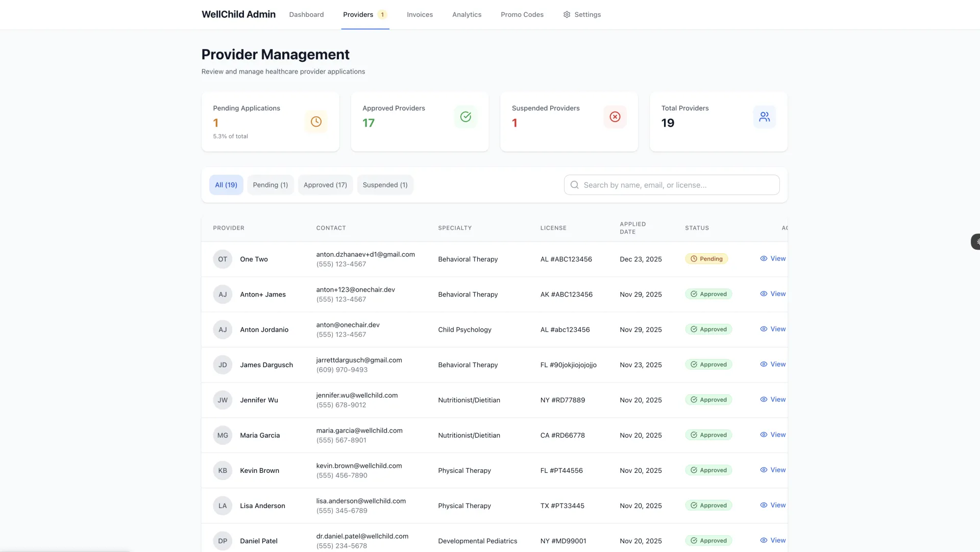Click the dark widget icon at right edge

click(975, 242)
